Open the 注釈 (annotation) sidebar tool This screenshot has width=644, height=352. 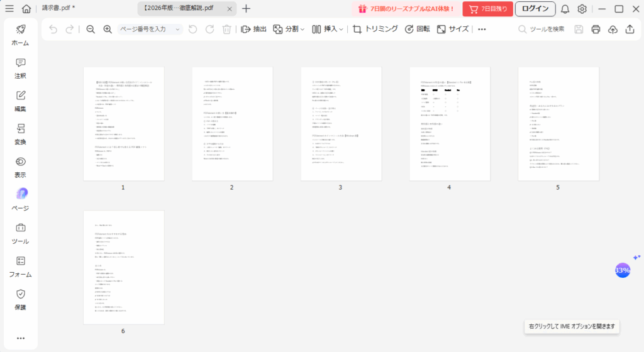point(20,68)
